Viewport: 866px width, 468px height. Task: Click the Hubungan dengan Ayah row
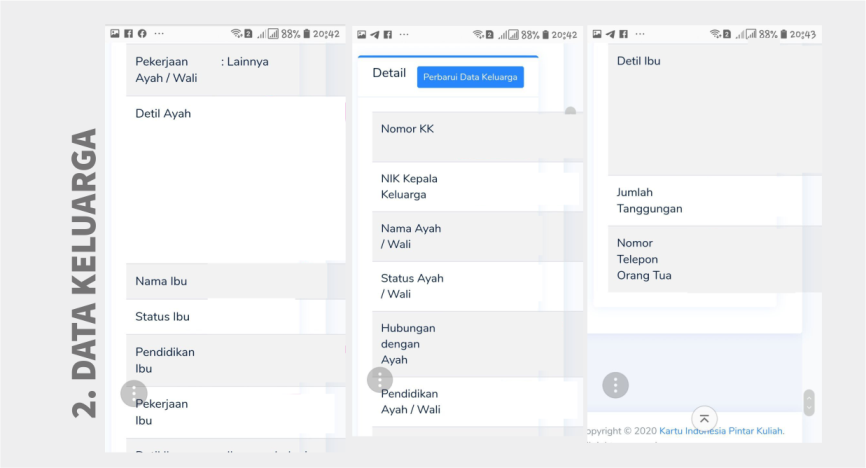pyautogui.click(x=477, y=344)
